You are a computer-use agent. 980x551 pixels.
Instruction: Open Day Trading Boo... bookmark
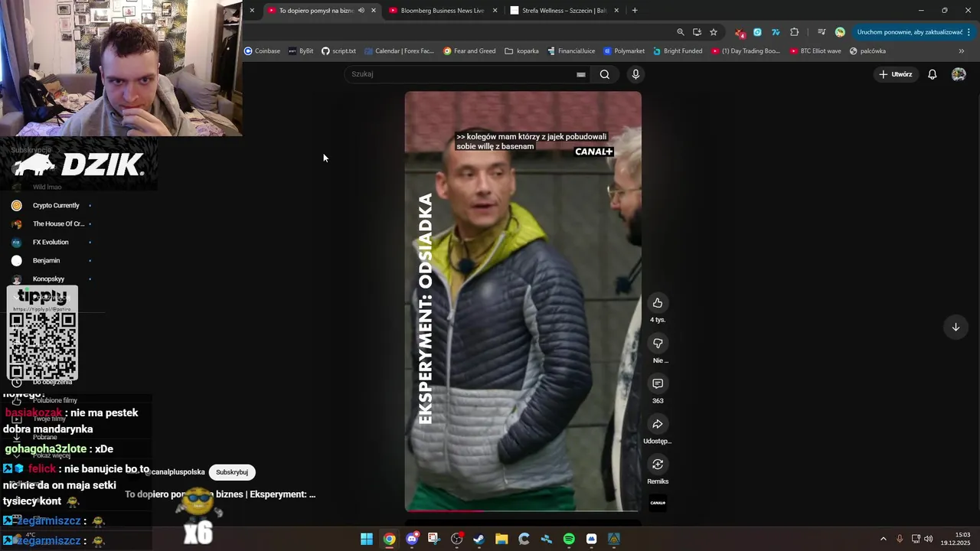click(x=746, y=51)
